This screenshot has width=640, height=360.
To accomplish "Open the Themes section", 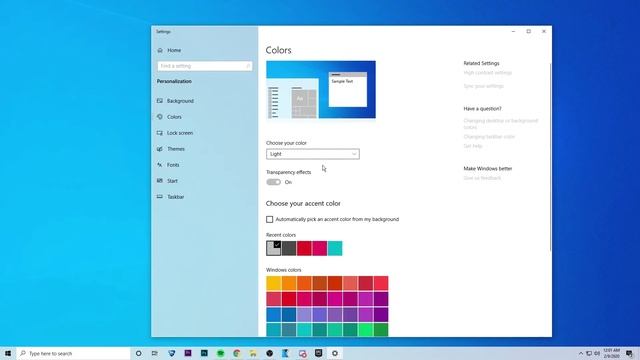I will point(176,149).
